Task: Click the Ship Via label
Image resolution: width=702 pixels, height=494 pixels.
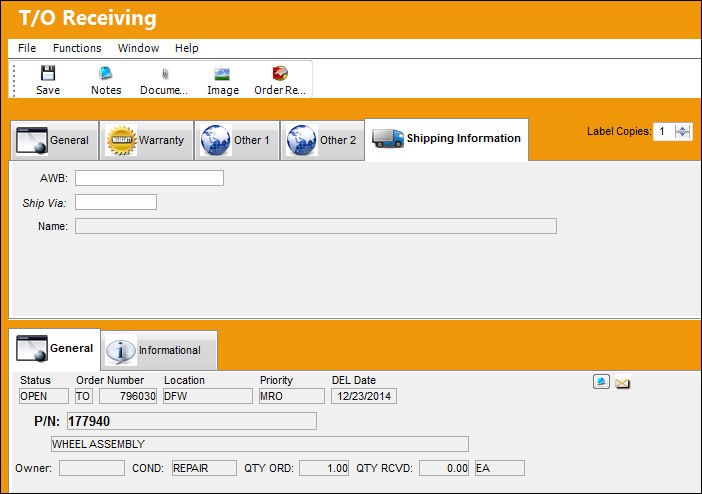Action: click(x=44, y=203)
